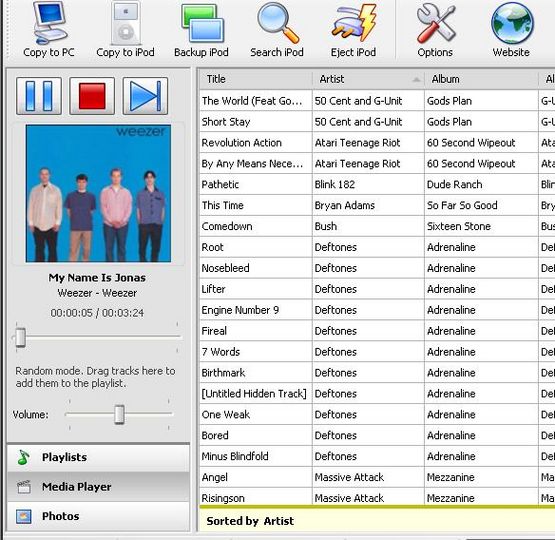
Task: Click the Random mode playlist drop area text
Action: coord(95,377)
